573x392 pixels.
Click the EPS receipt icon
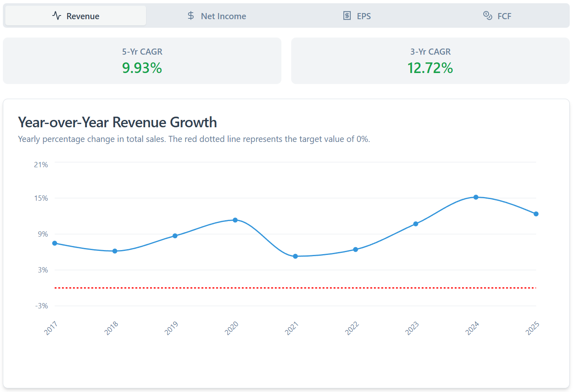pyautogui.click(x=347, y=16)
